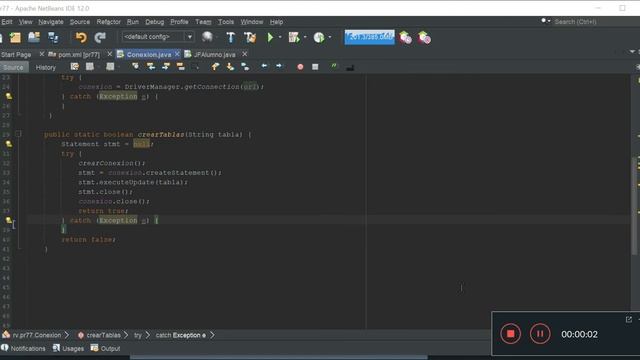Start macro recording with red dot
The height and width of the screenshot is (360, 640).
300,67
